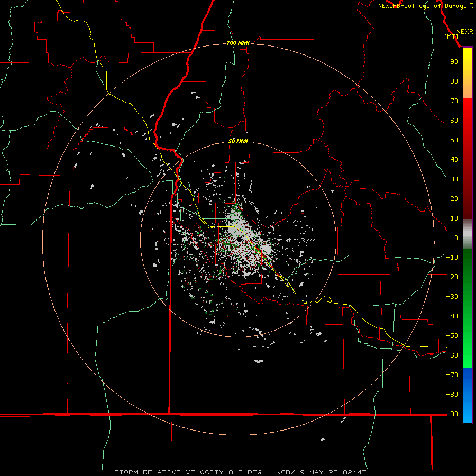Viewport: 476px width, 476px height.
Task: Select the -30 value on the velocity scale
Action: [452, 297]
